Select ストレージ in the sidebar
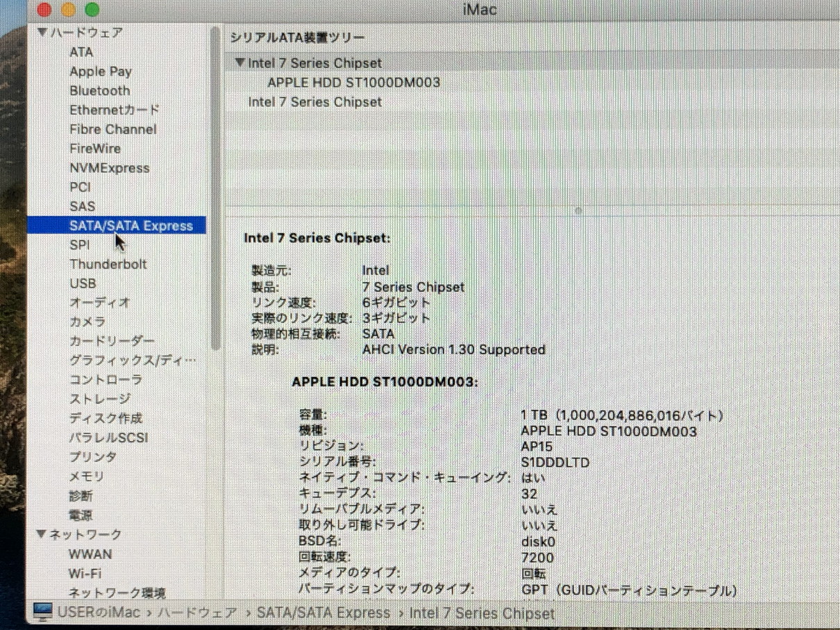The width and height of the screenshot is (840, 630). (100, 399)
